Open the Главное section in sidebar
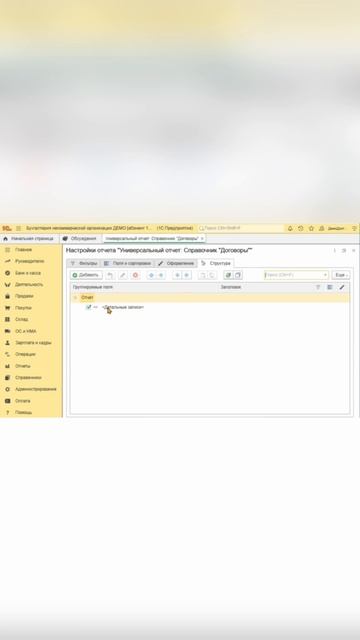This screenshot has width=360, height=640. click(23, 249)
